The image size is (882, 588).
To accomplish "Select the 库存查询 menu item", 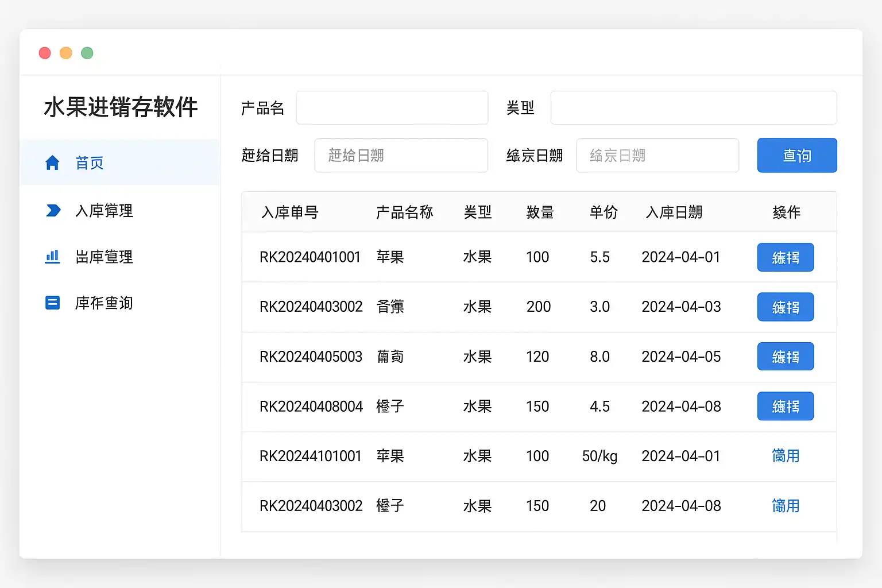I will pyautogui.click(x=104, y=303).
